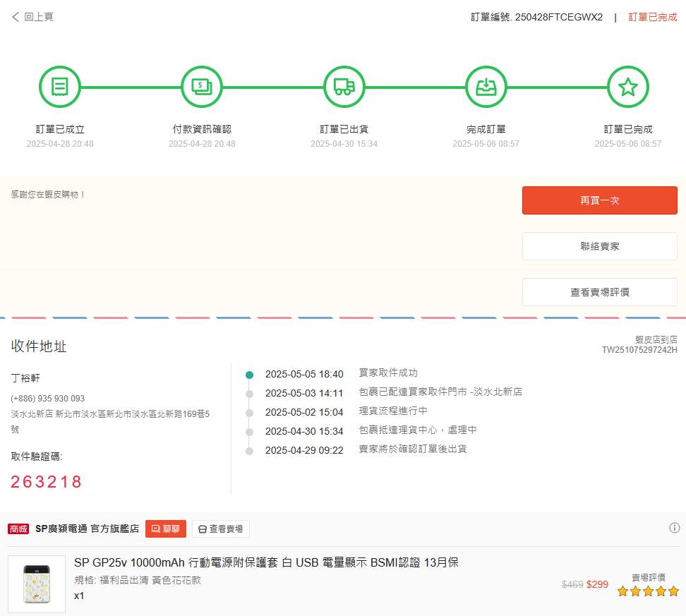Start chat with the 聊聊 button
The height and width of the screenshot is (616, 686).
pyautogui.click(x=166, y=529)
